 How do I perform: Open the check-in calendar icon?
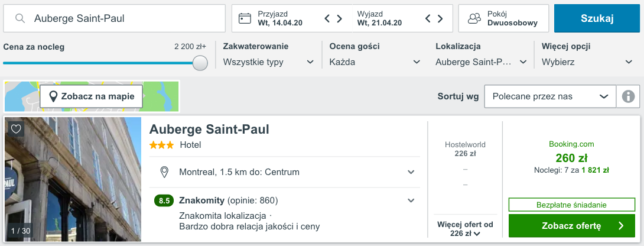pyautogui.click(x=245, y=18)
